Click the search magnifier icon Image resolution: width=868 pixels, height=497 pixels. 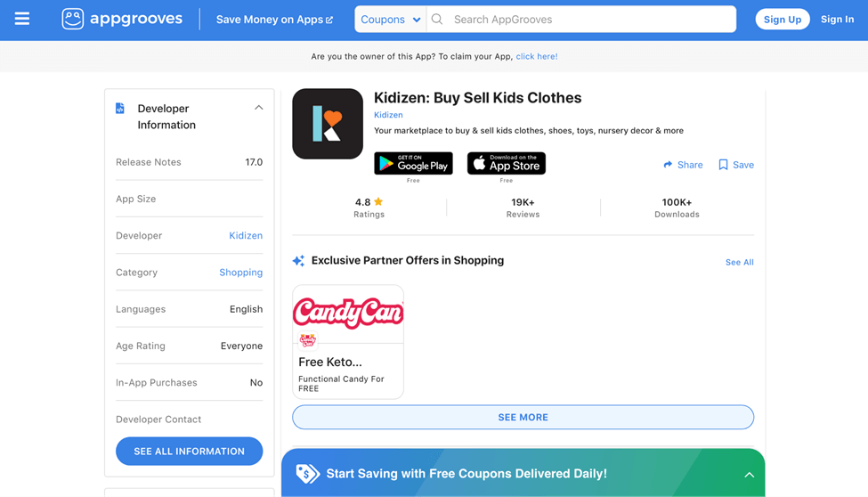[437, 20]
